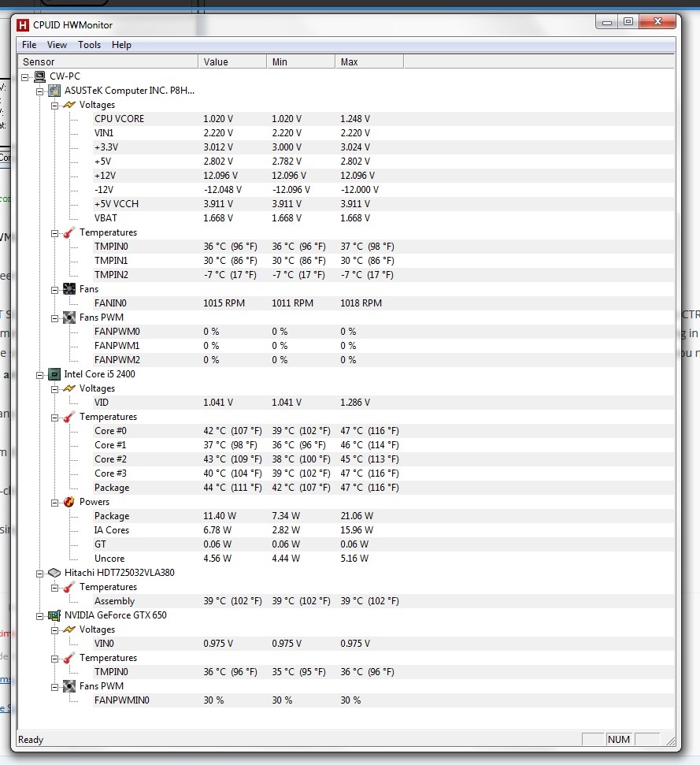700x765 pixels.
Task: Open the View menu
Action: 57,45
